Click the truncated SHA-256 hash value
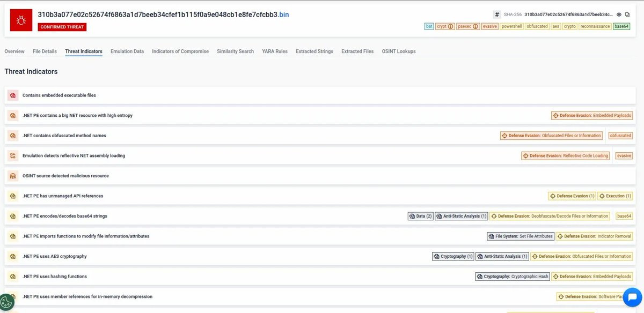Screen dimensions: 644x313 coord(569,14)
